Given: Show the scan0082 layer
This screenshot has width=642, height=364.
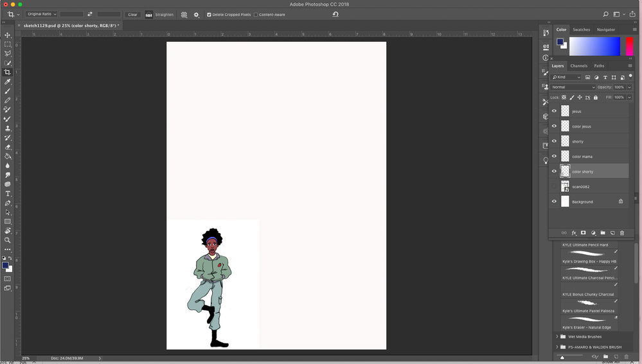Looking at the screenshot, I should pyautogui.click(x=554, y=186).
